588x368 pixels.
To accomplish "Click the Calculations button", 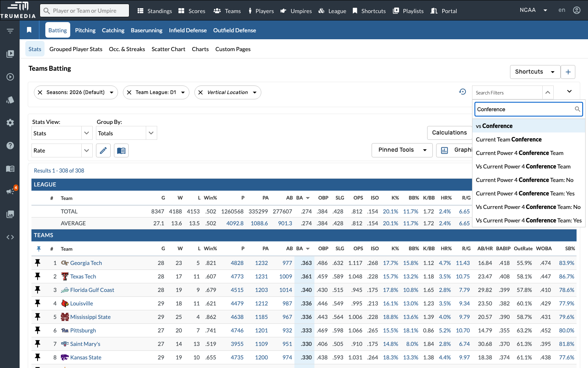I will click(x=449, y=132).
